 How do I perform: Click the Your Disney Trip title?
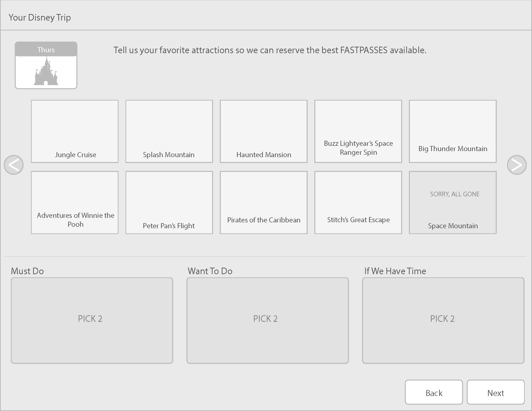[x=40, y=18]
